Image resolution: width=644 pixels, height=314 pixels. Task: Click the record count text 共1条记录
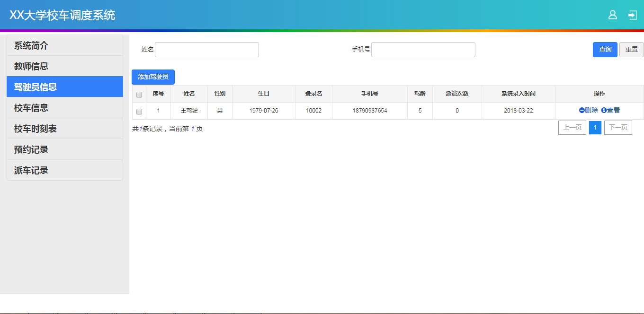tap(147, 129)
